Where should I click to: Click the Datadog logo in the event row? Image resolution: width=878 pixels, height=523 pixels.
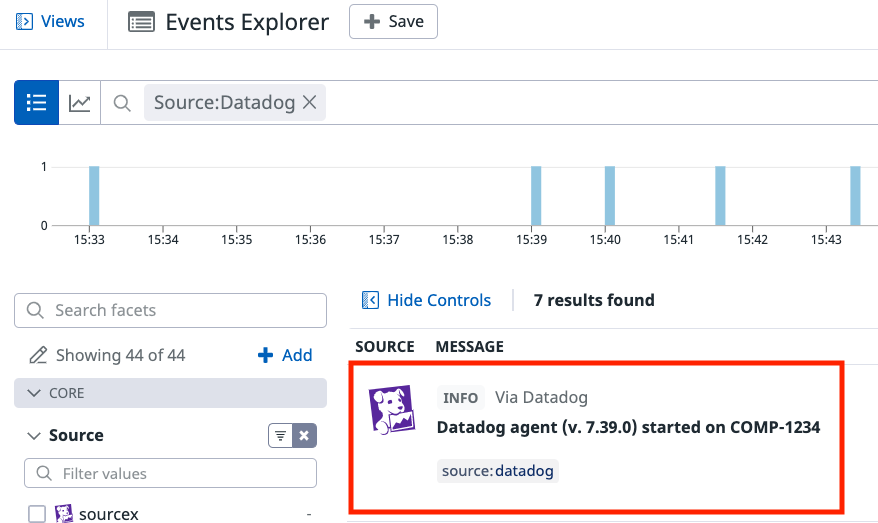391,410
